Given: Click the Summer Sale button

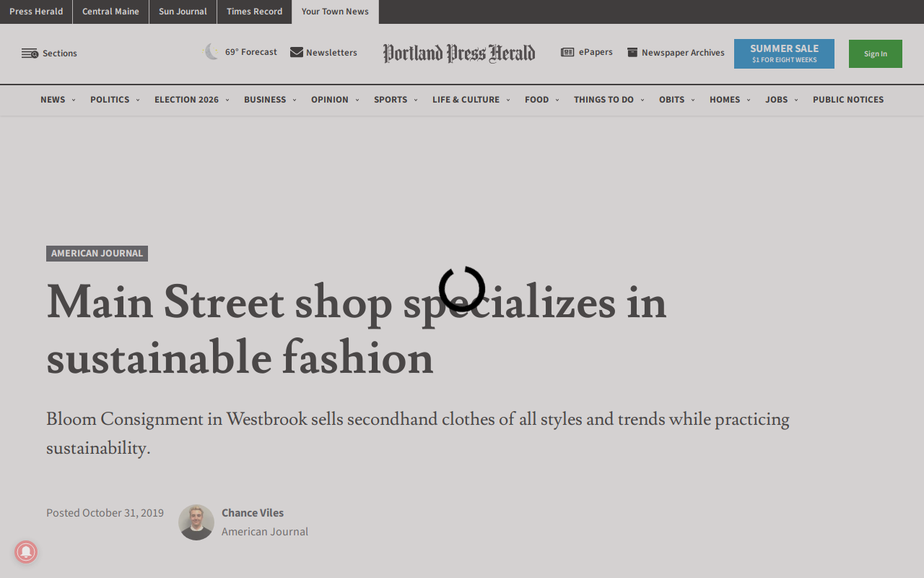Looking at the screenshot, I should (784, 53).
